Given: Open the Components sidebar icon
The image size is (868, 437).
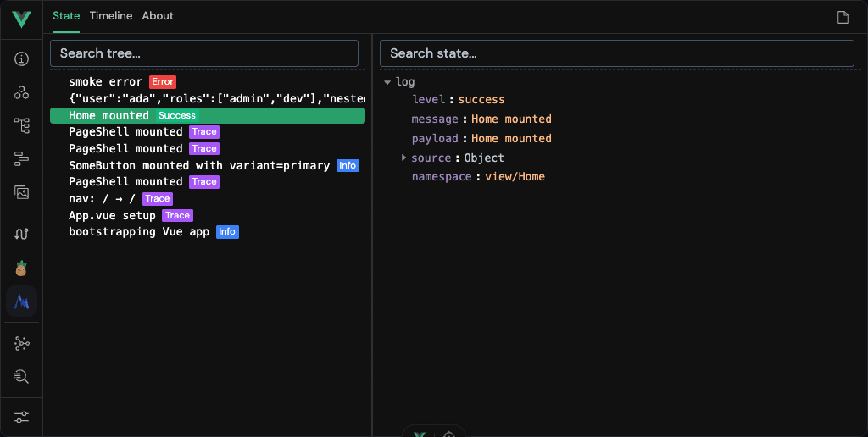Looking at the screenshot, I should (21, 92).
